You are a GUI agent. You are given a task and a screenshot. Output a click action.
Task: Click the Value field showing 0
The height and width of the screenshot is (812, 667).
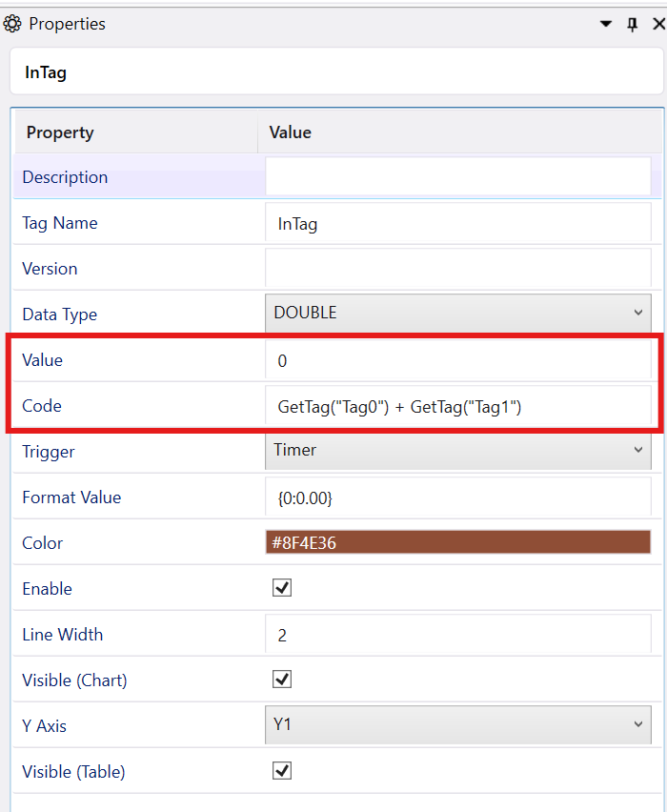coord(457,360)
